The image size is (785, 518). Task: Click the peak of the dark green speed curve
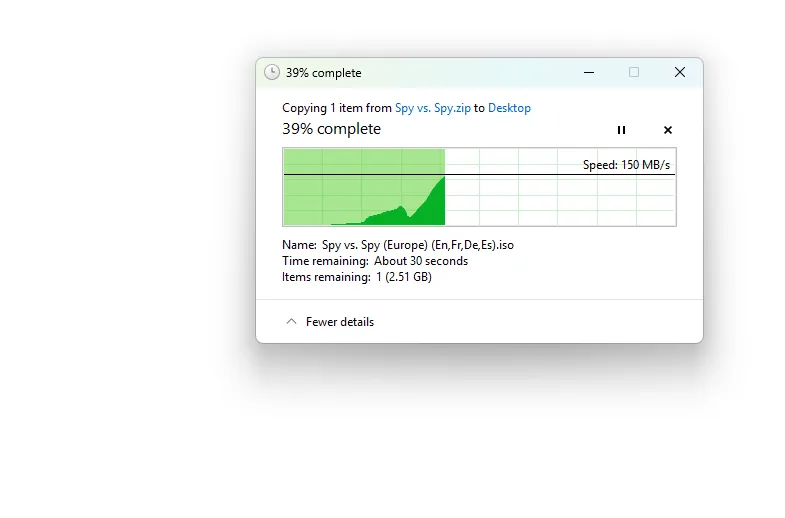[442, 179]
